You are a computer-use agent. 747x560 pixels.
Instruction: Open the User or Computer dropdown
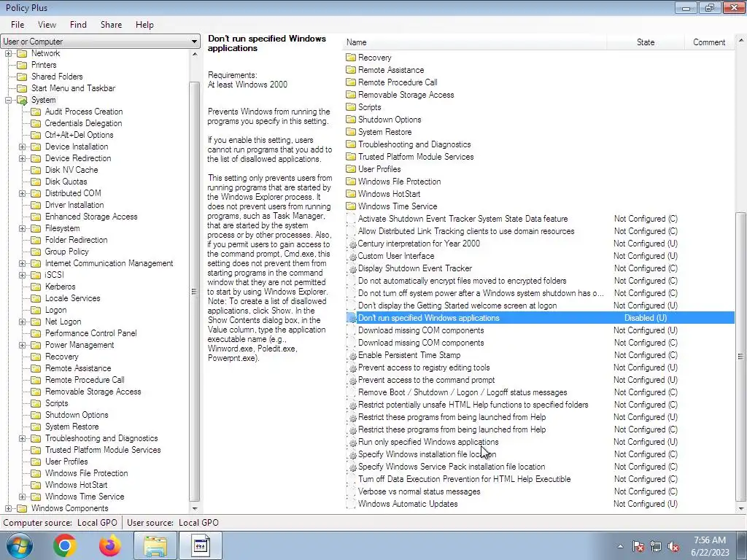click(100, 42)
